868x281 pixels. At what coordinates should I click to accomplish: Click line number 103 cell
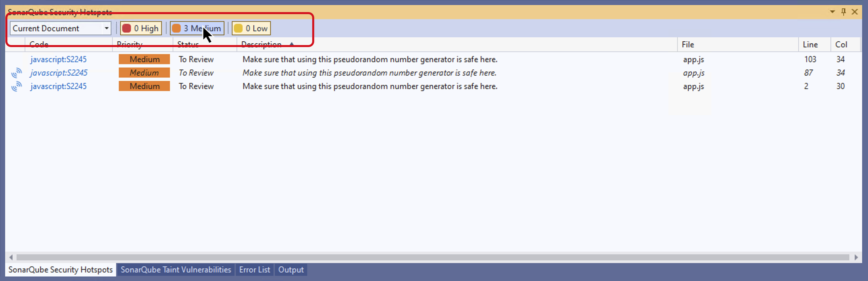(810, 59)
